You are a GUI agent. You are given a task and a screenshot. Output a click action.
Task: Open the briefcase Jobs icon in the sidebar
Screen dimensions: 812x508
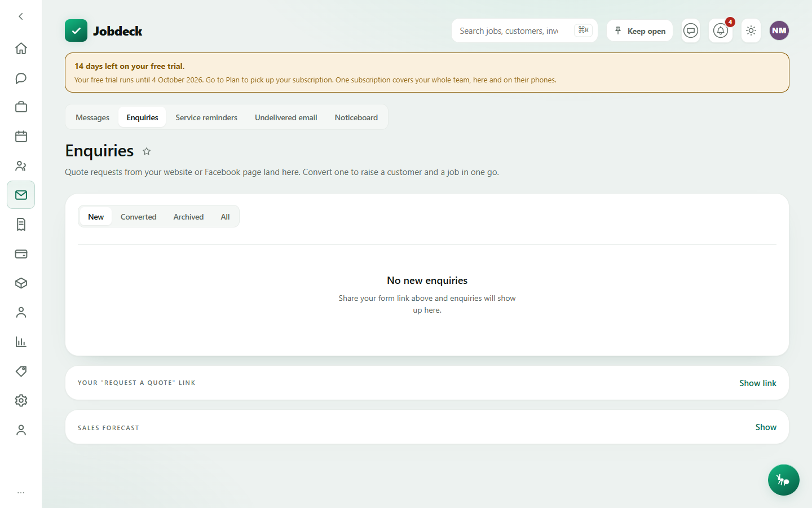pos(21,107)
